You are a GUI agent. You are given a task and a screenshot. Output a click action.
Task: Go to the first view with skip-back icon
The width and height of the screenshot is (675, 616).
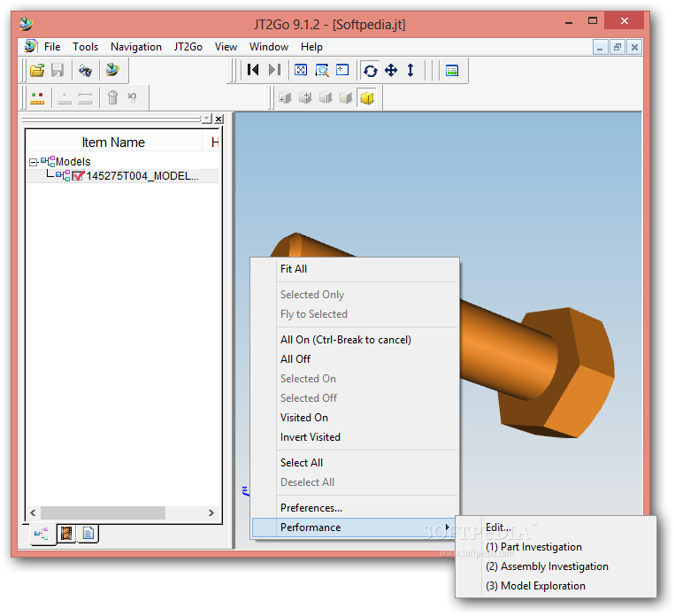(253, 70)
